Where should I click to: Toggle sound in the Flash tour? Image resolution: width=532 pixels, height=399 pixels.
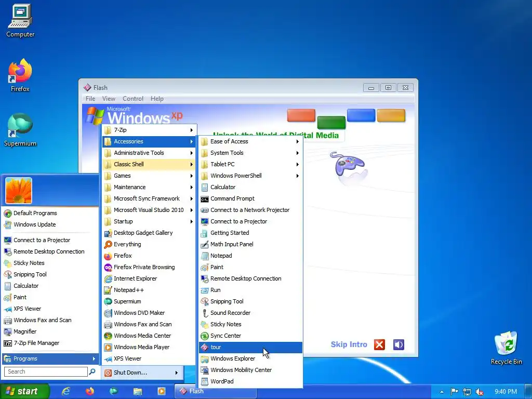coord(398,345)
